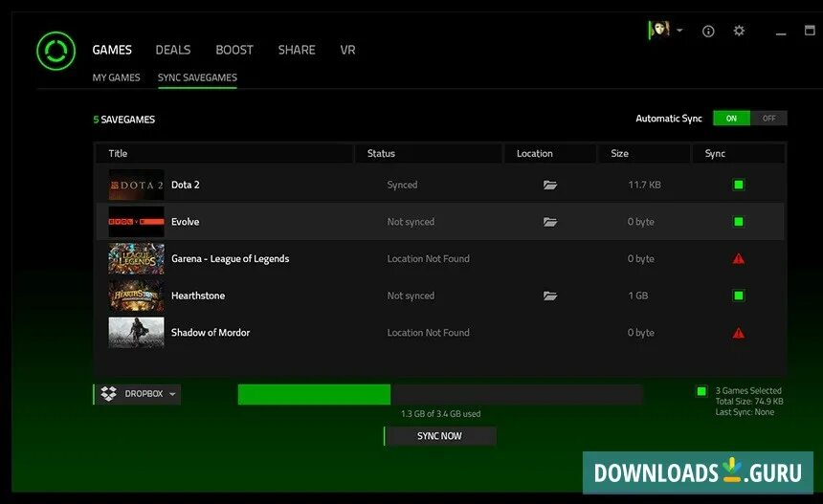Viewport: 823px width, 504px height.
Task: Click the 5 SAVEGAMES heading
Action: [123, 120]
